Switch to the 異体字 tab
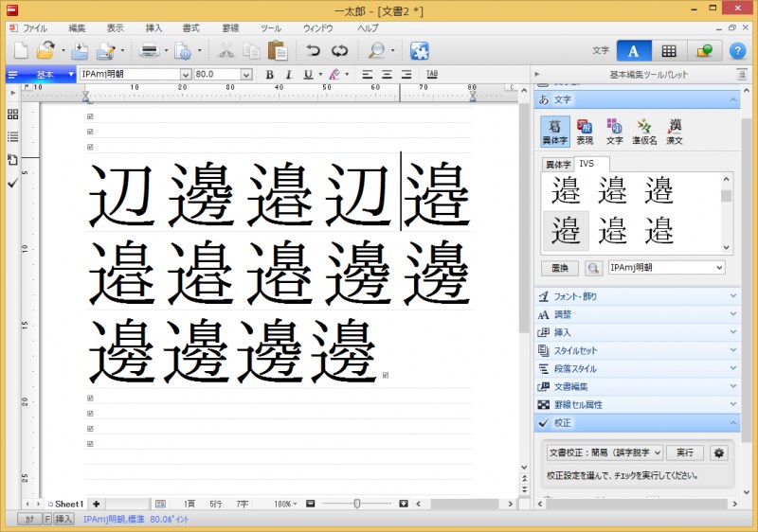The image size is (758, 532). coord(557,164)
